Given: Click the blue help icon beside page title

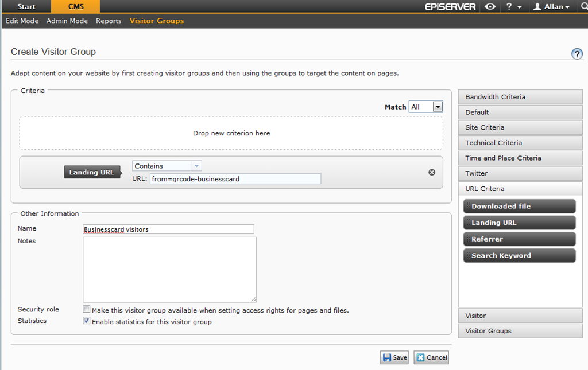Looking at the screenshot, I should (x=577, y=54).
